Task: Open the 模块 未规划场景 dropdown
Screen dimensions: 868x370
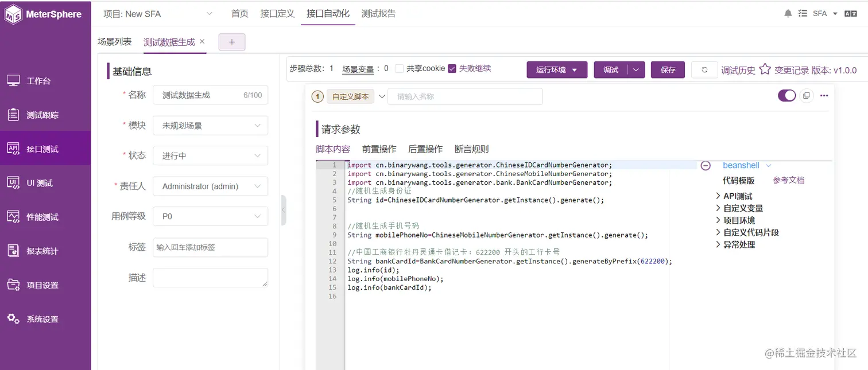Action: tap(210, 126)
